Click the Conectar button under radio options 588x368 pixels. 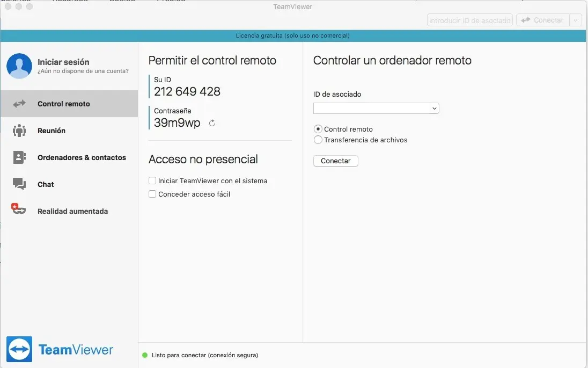tap(336, 161)
